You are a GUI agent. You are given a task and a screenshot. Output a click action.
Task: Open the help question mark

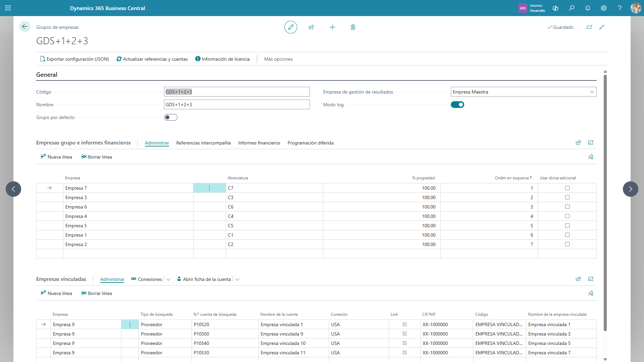point(620,8)
